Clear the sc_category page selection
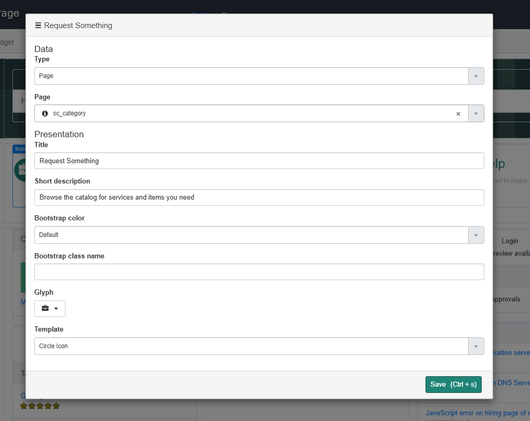 click(458, 114)
